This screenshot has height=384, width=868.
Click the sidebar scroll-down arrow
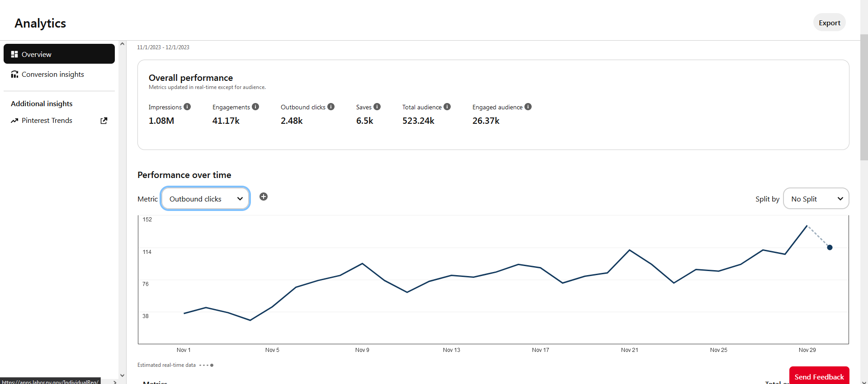click(x=122, y=375)
